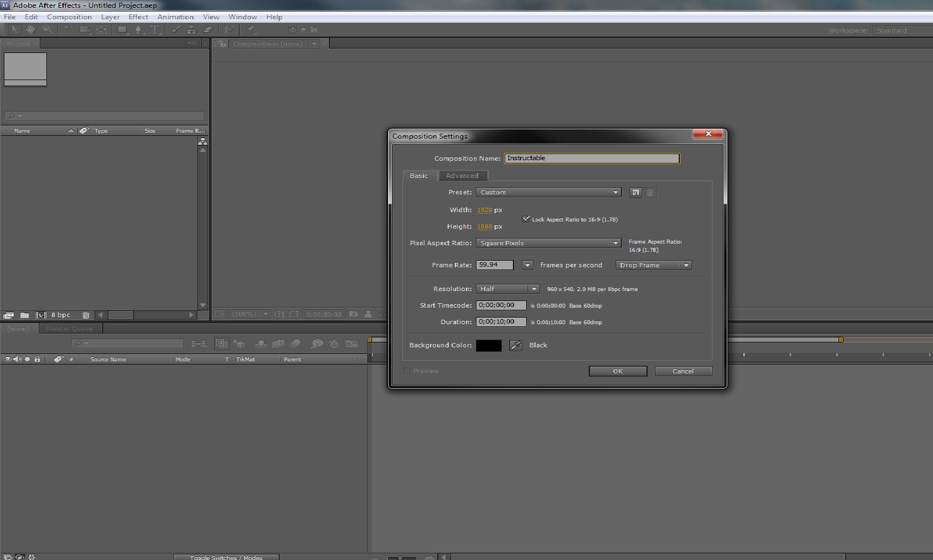Open the frame rate arrow dropdown
Image resolution: width=933 pixels, height=560 pixels.
[527, 265]
